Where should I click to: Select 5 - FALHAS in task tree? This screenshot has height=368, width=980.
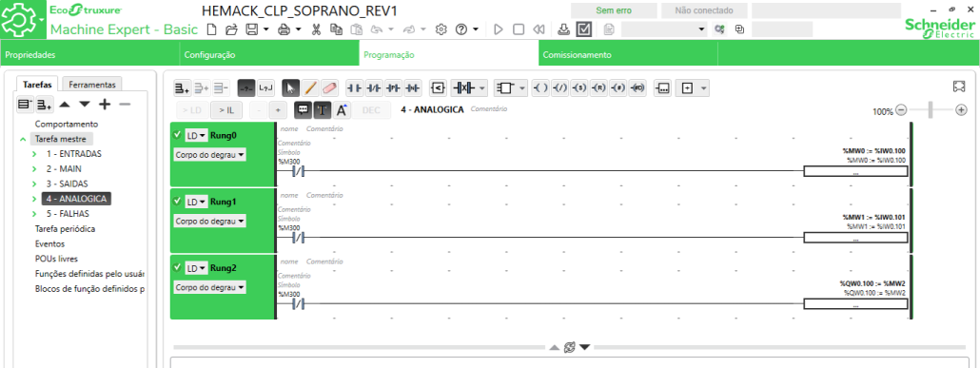click(68, 214)
